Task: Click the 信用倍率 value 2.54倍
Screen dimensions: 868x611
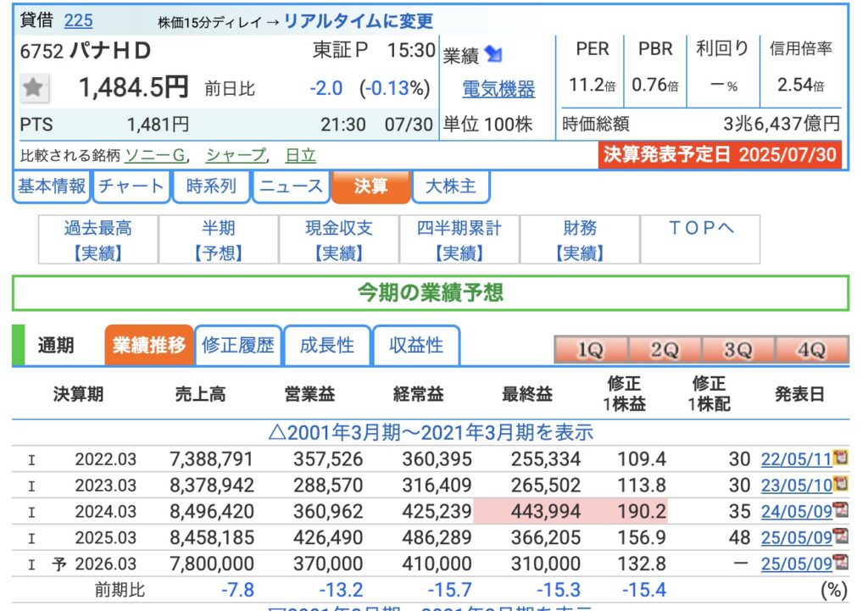Action: [800, 86]
